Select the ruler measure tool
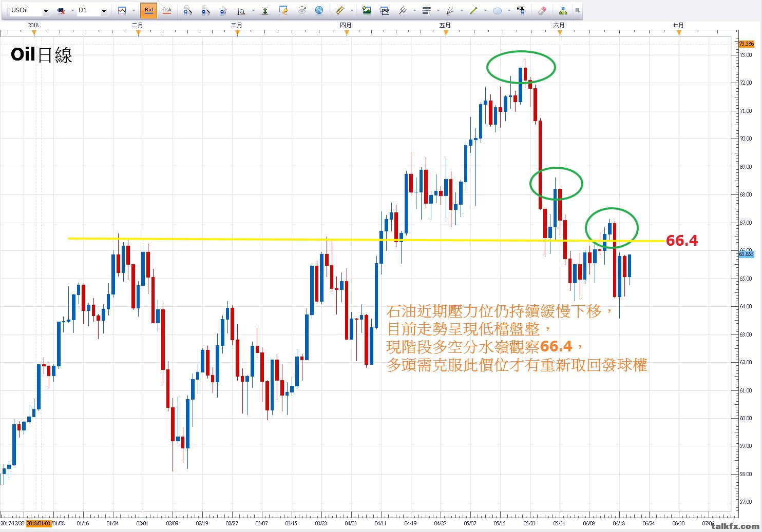 pos(339,10)
